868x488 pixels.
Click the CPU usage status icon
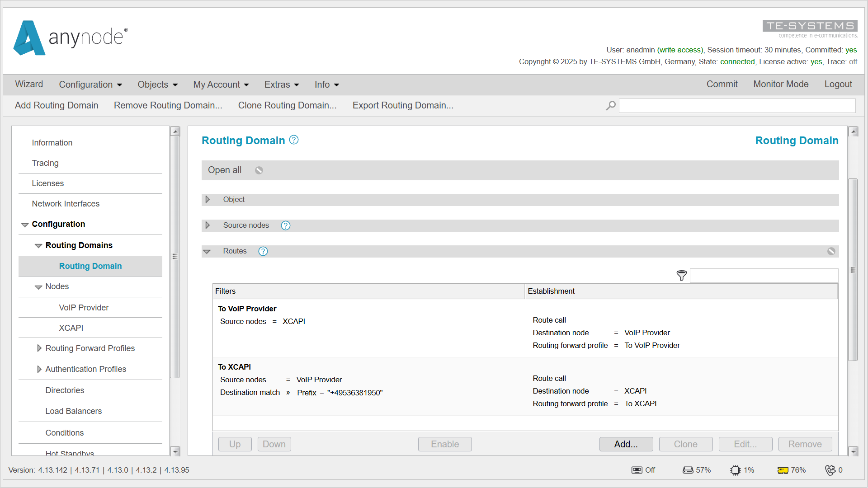click(735, 470)
